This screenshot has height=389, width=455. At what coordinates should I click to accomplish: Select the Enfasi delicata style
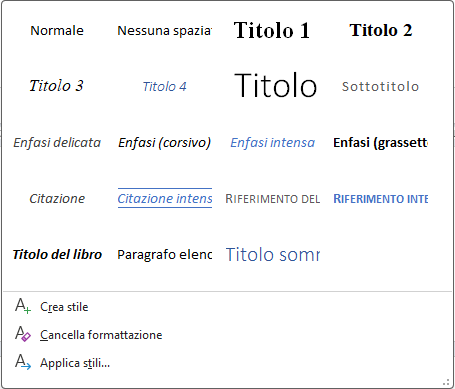[x=57, y=142]
